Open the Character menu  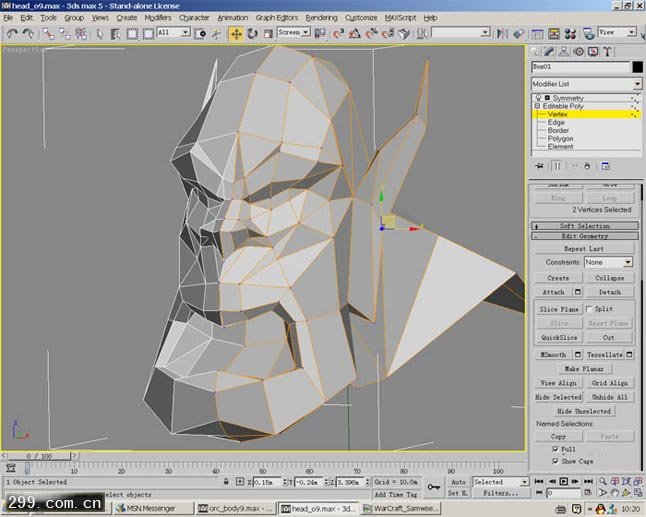194,18
